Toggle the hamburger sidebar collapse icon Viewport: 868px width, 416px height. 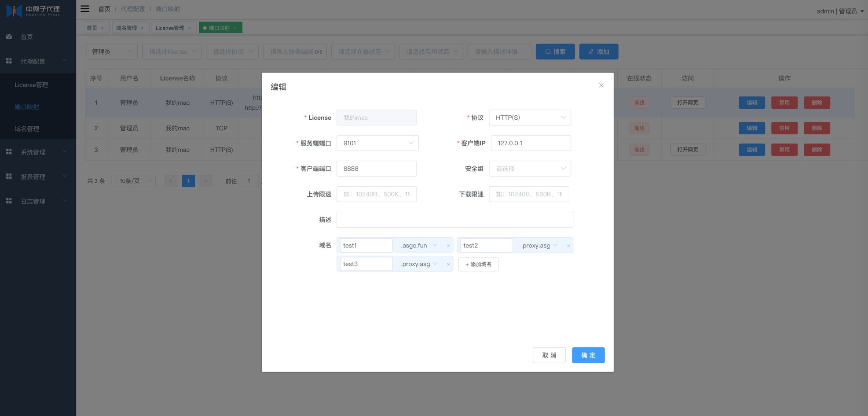click(x=85, y=9)
